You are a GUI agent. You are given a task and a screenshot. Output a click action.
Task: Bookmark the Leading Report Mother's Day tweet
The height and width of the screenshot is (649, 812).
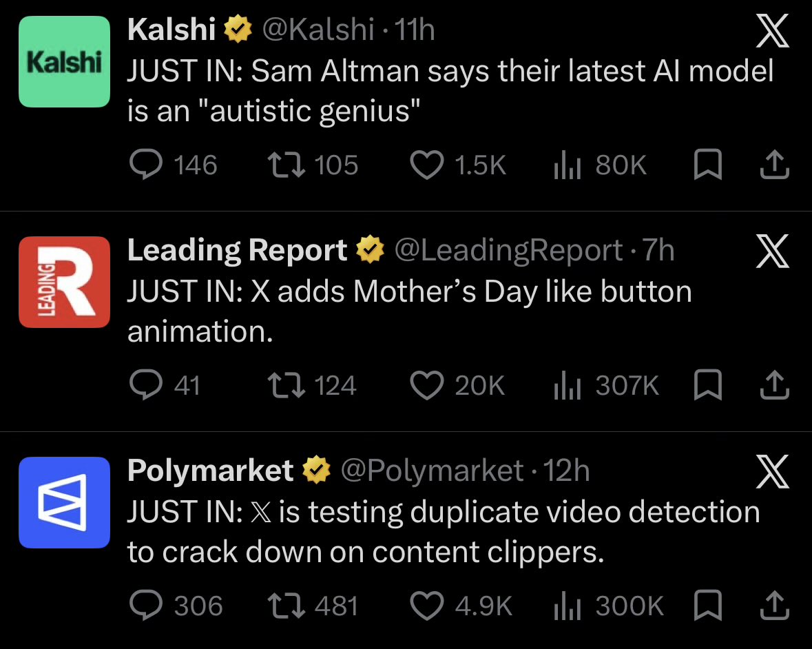[x=707, y=385]
